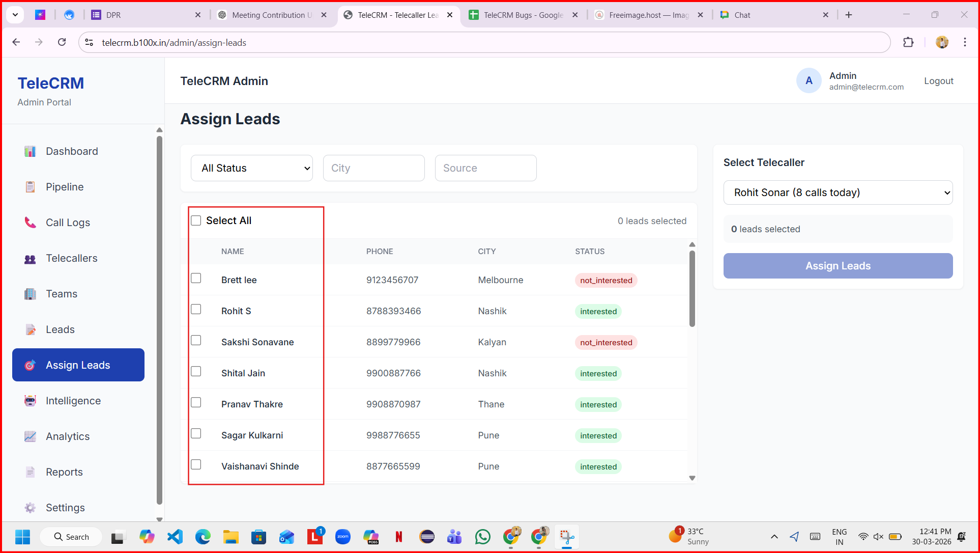980x553 pixels.
Task: Click the Logout link
Action: tap(938, 81)
